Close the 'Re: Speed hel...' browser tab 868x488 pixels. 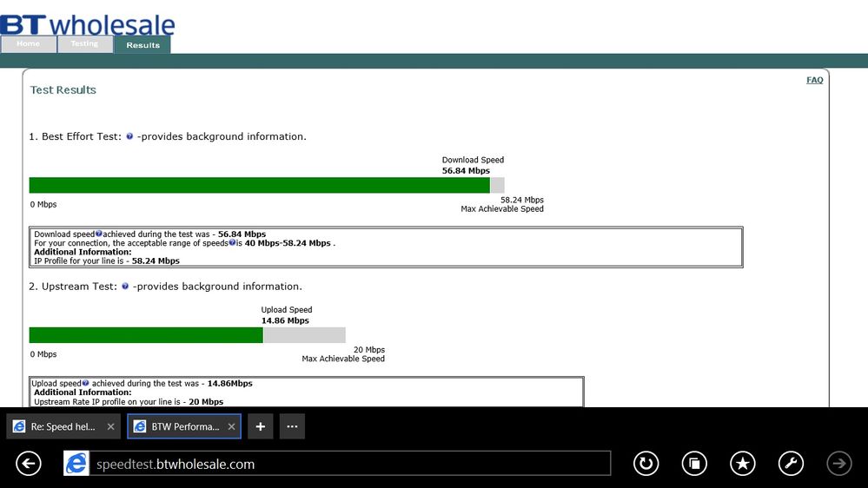tap(110, 426)
